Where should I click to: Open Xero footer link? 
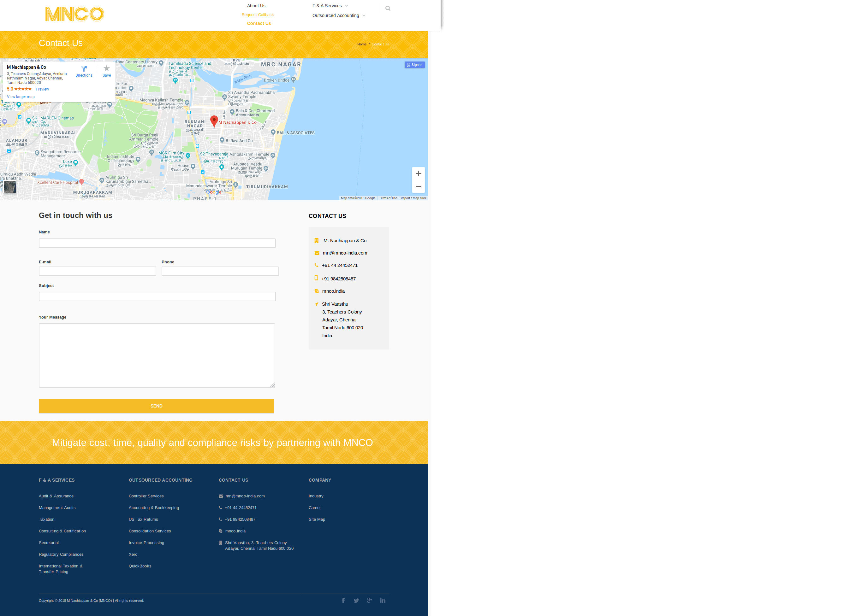133,554
